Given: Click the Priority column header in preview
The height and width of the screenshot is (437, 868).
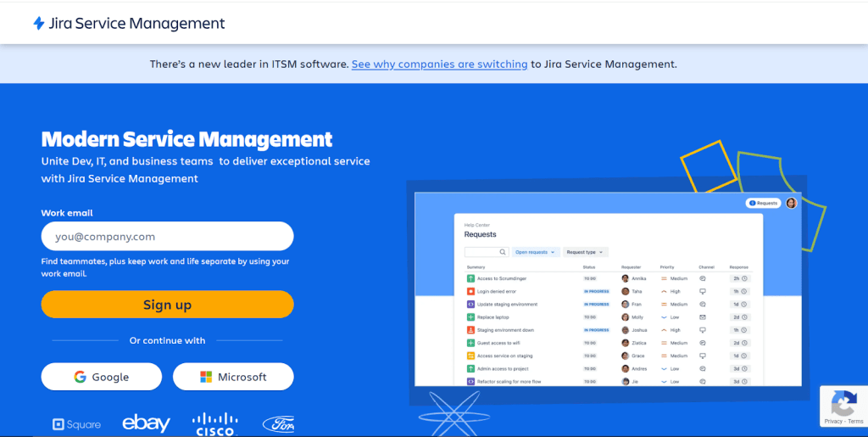Looking at the screenshot, I should 666,267.
